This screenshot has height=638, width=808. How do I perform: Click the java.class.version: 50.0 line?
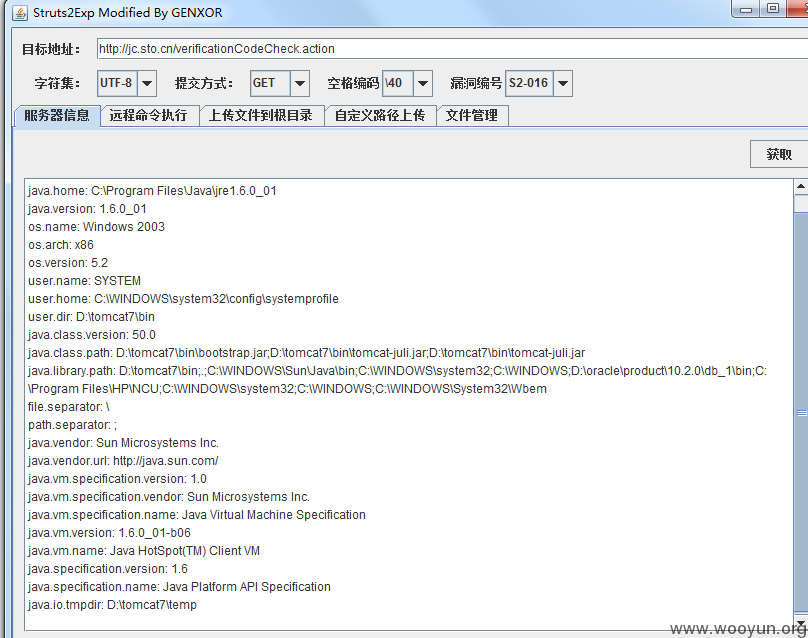[92, 335]
